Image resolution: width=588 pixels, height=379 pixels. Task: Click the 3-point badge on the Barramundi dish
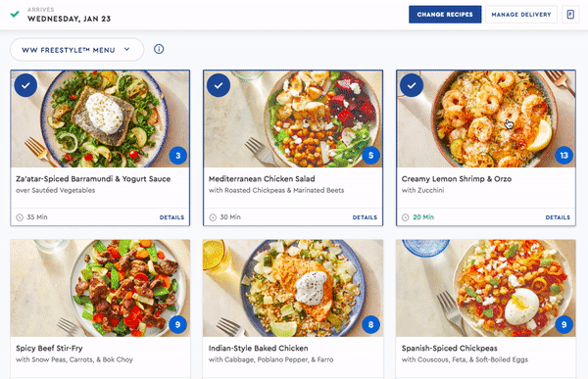[178, 155]
